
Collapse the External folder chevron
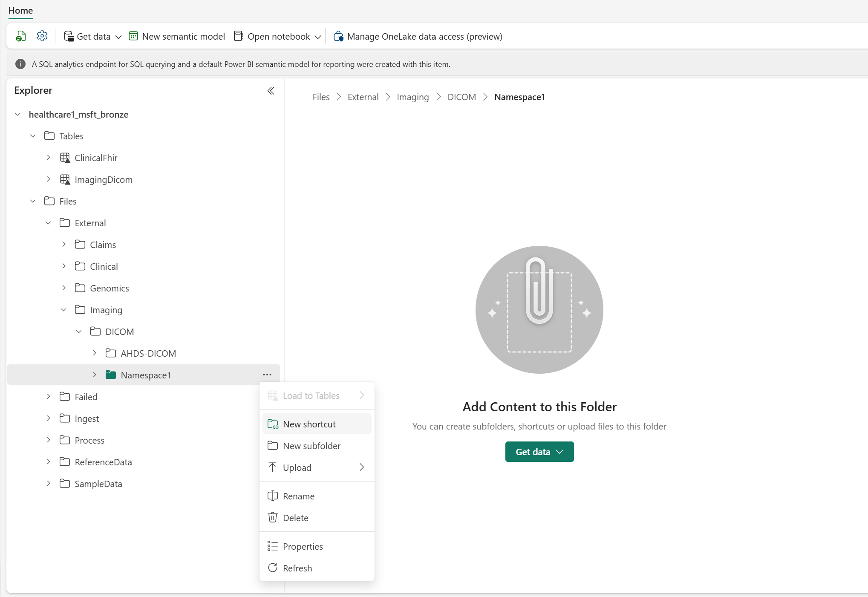(48, 223)
